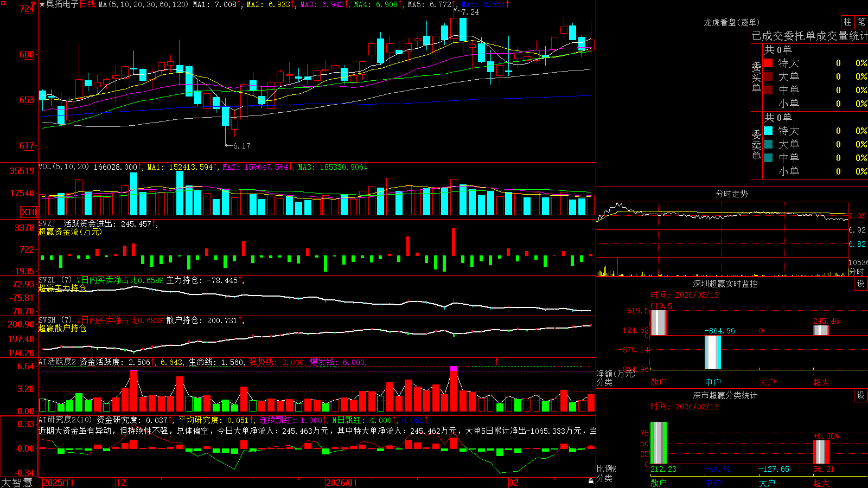This screenshot has width=868, height=488.
Task: Switch 龙虎看盘 to 柱 view
Action: [x=847, y=22]
